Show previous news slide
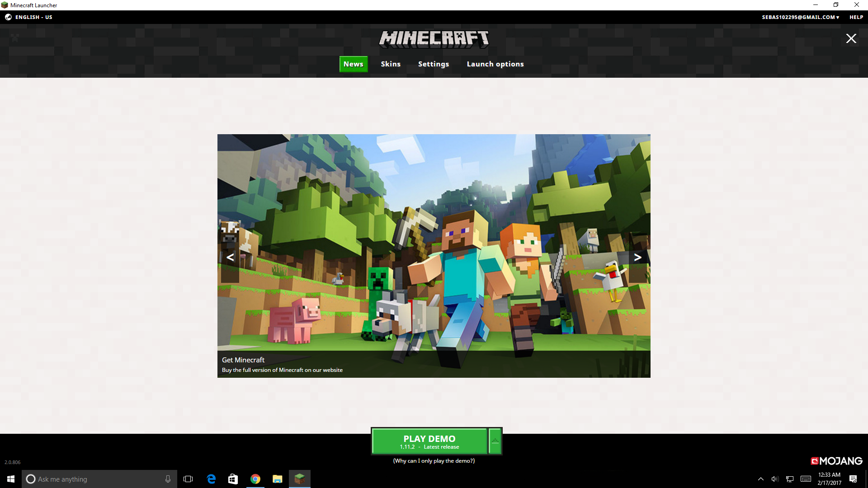 [x=230, y=258]
